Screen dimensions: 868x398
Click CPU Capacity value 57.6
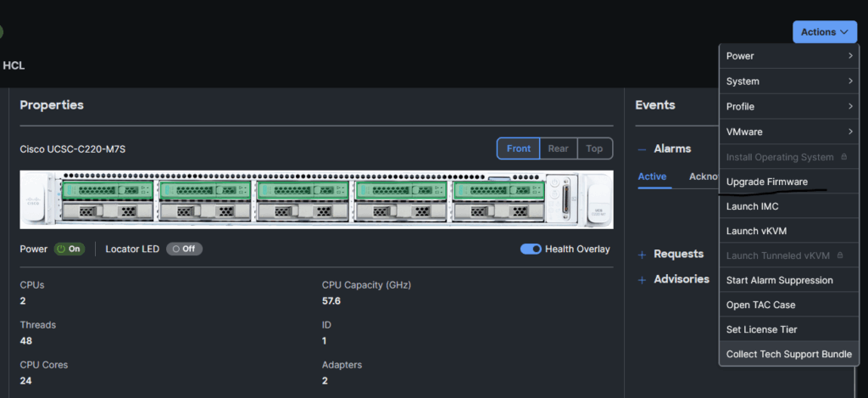tap(331, 301)
